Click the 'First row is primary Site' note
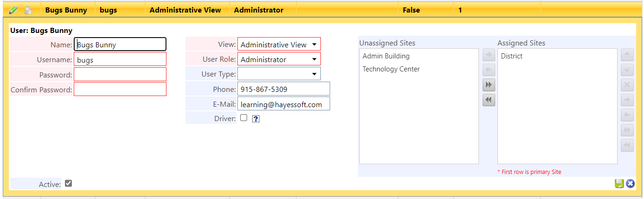644x199 pixels. click(x=529, y=172)
